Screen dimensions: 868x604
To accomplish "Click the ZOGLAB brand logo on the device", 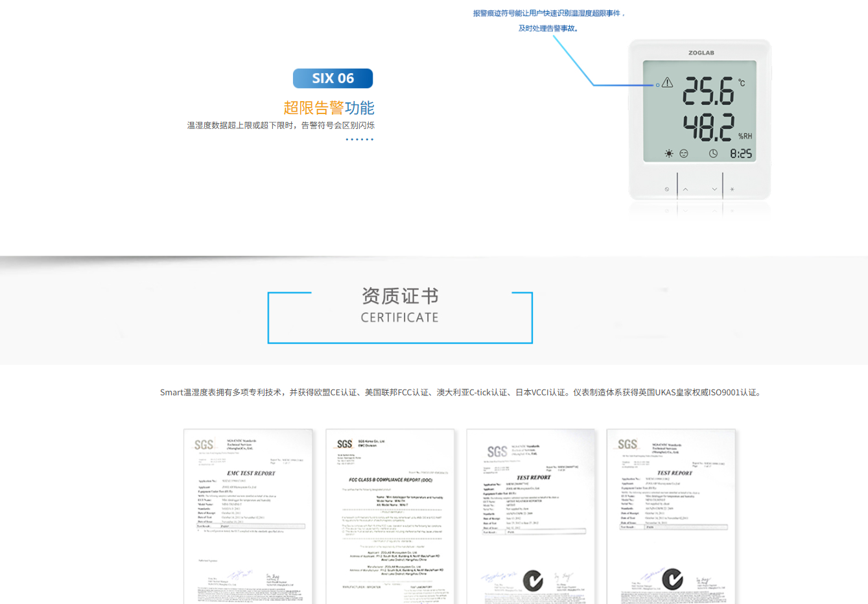I will click(x=701, y=52).
